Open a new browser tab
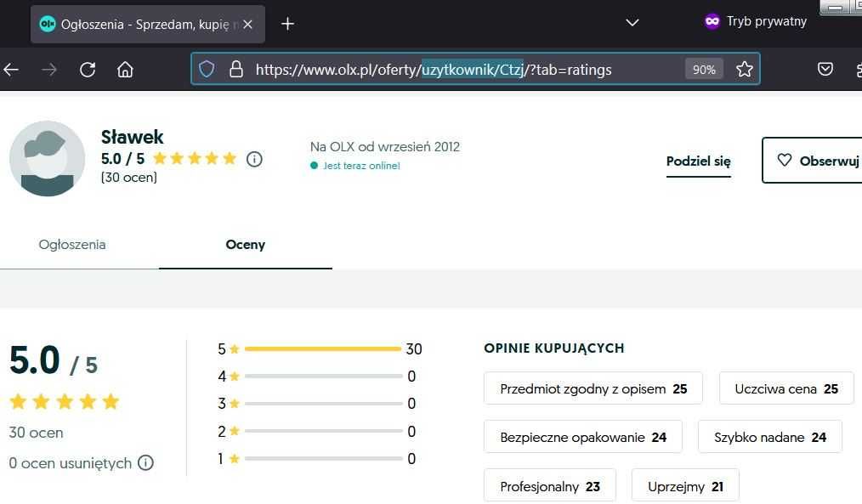This screenshot has width=862, height=504. (x=287, y=24)
